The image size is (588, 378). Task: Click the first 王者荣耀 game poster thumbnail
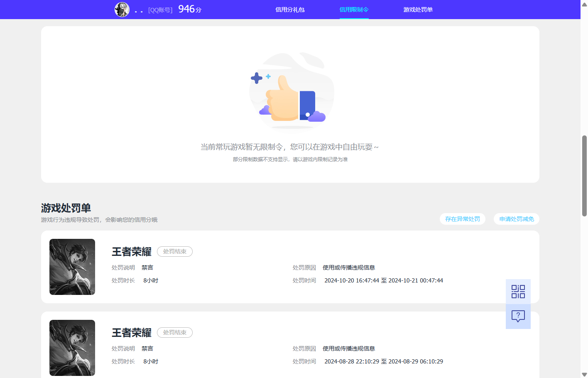coord(72,267)
